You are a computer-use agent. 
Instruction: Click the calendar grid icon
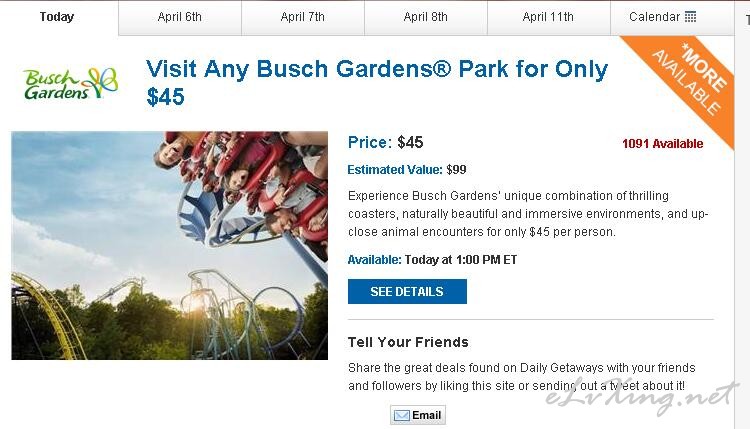coord(690,17)
